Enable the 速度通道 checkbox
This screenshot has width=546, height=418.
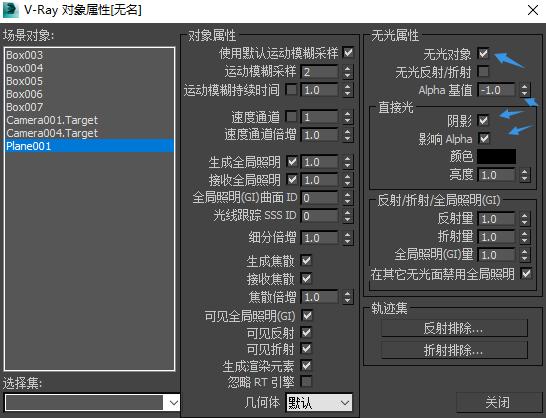click(291, 116)
